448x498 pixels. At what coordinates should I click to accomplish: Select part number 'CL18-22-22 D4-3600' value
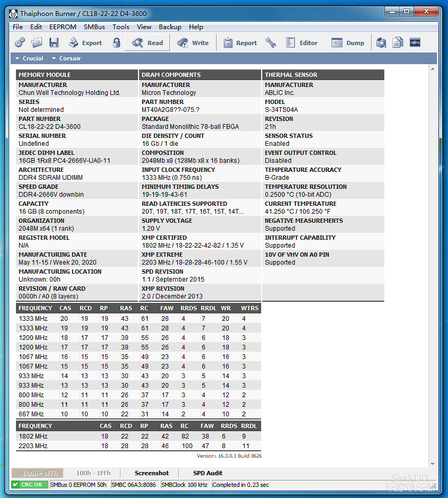click(x=49, y=127)
